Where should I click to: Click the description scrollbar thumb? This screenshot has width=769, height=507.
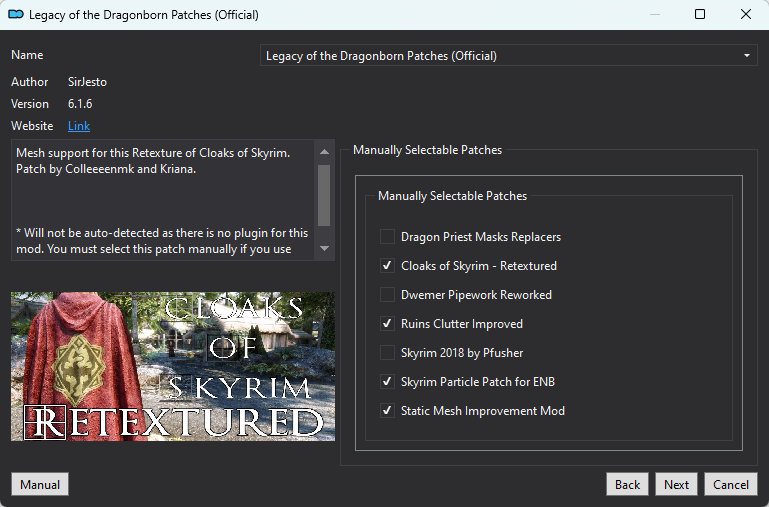pyautogui.click(x=324, y=195)
